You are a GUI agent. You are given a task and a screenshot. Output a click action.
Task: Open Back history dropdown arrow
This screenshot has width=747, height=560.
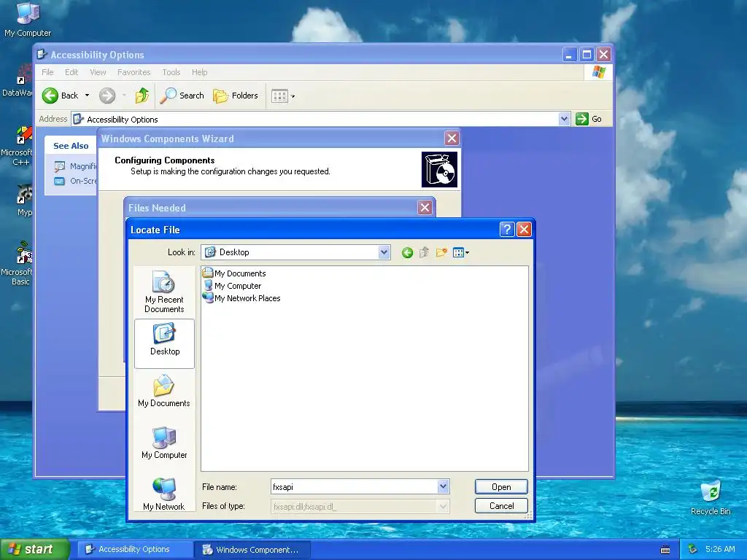click(88, 96)
